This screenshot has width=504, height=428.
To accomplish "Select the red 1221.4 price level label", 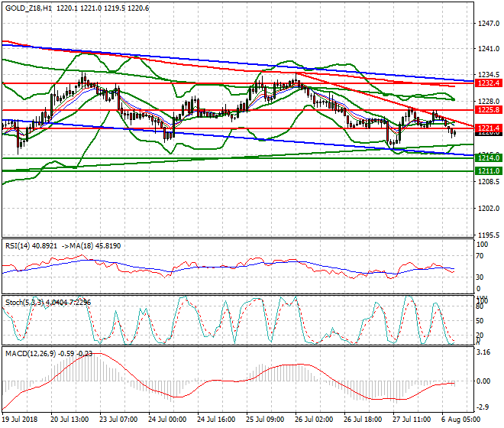I will pyautogui.click(x=488, y=128).
